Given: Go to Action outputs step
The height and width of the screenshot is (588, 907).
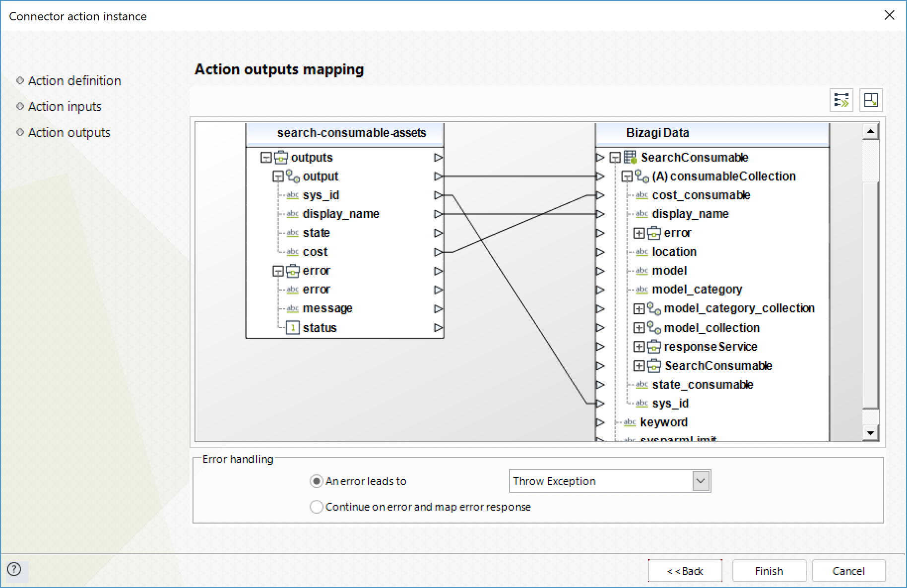Looking at the screenshot, I should pyautogui.click(x=69, y=132).
